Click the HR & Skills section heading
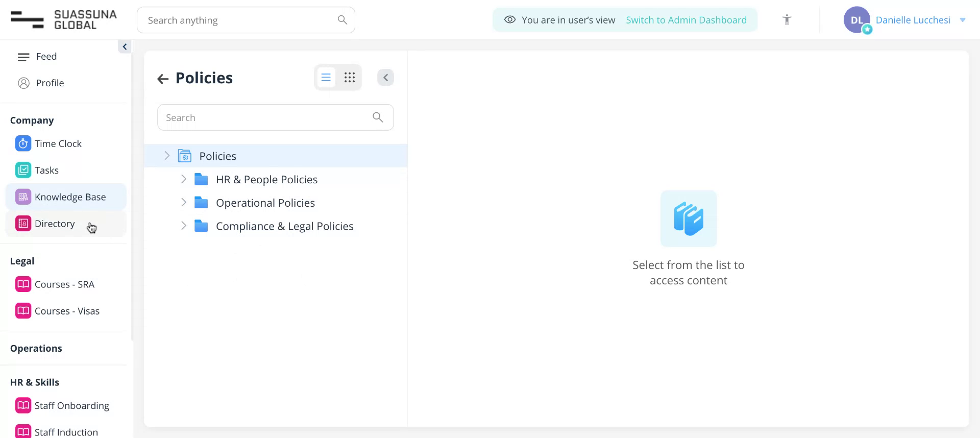This screenshot has height=438, width=980. pyautogui.click(x=35, y=382)
